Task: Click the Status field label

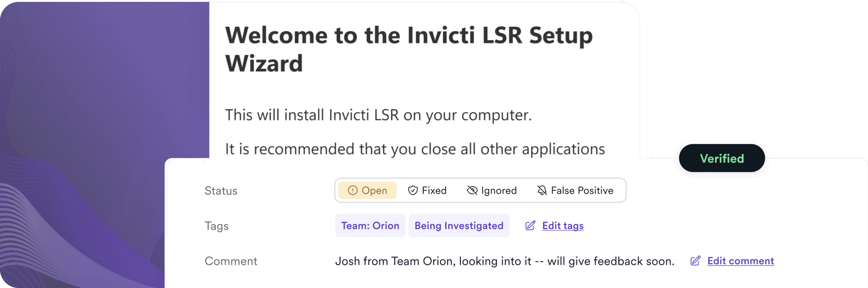Action: (221, 191)
